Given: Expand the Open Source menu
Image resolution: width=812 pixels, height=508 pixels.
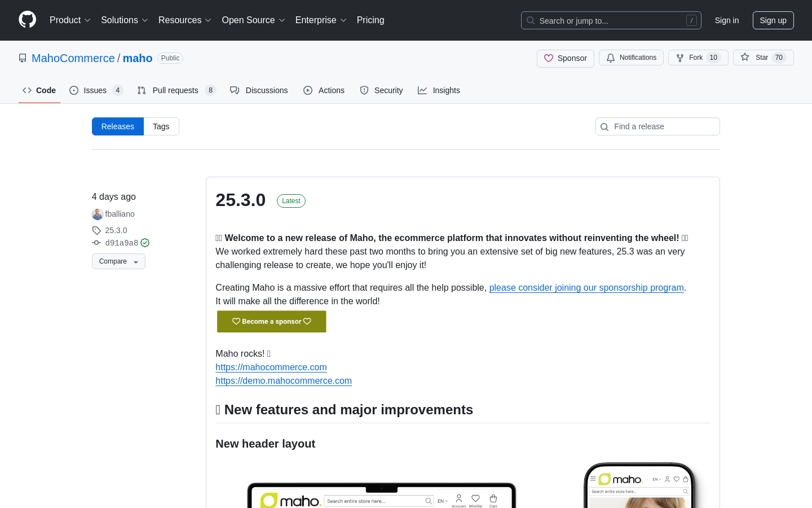Looking at the screenshot, I should point(254,20).
